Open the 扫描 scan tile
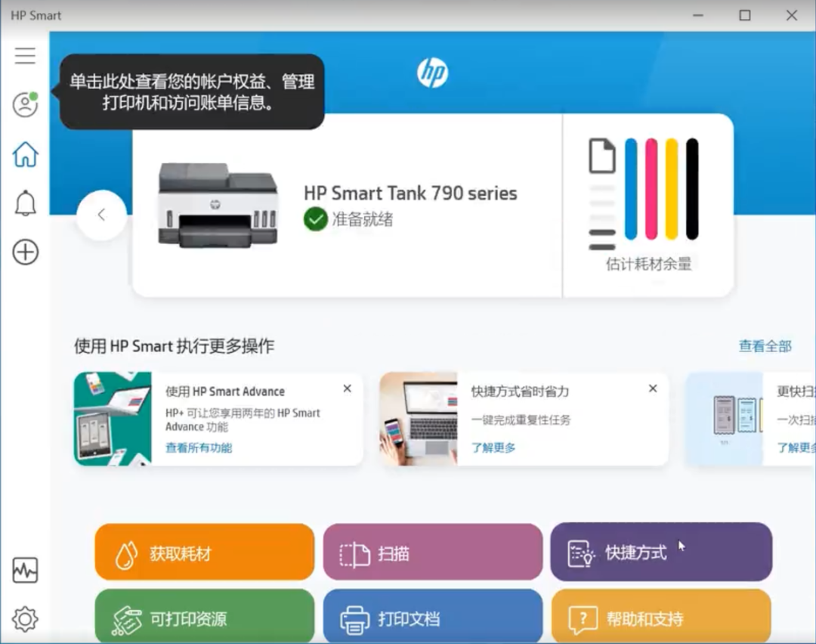Image resolution: width=816 pixels, height=644 pixels. click(x=432, y=553)
